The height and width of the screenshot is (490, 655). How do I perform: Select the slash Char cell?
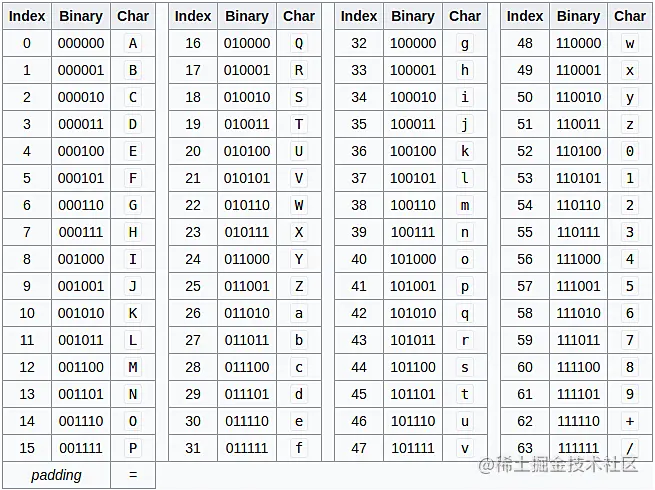tap(630, 448)
